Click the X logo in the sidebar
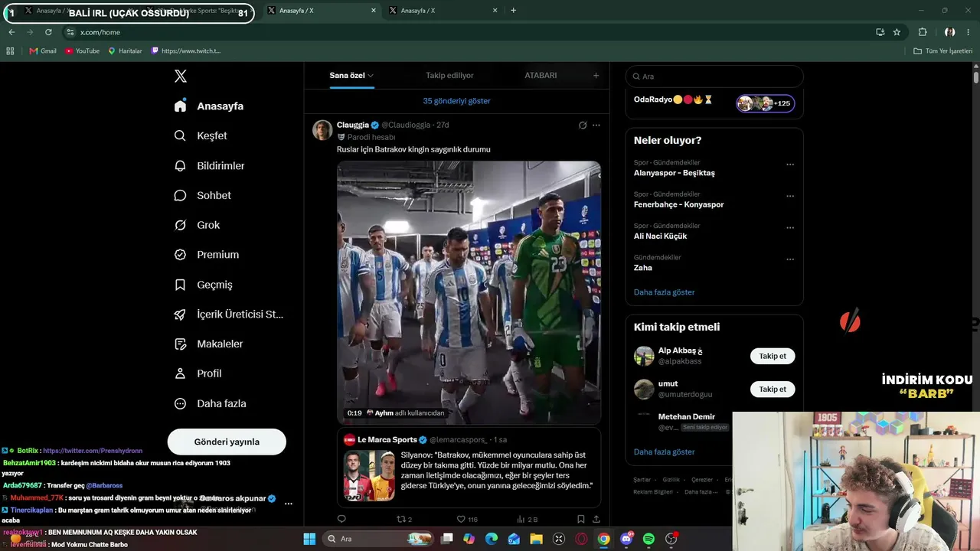Screen dimensions: 980x551 [x=181, y=76]
